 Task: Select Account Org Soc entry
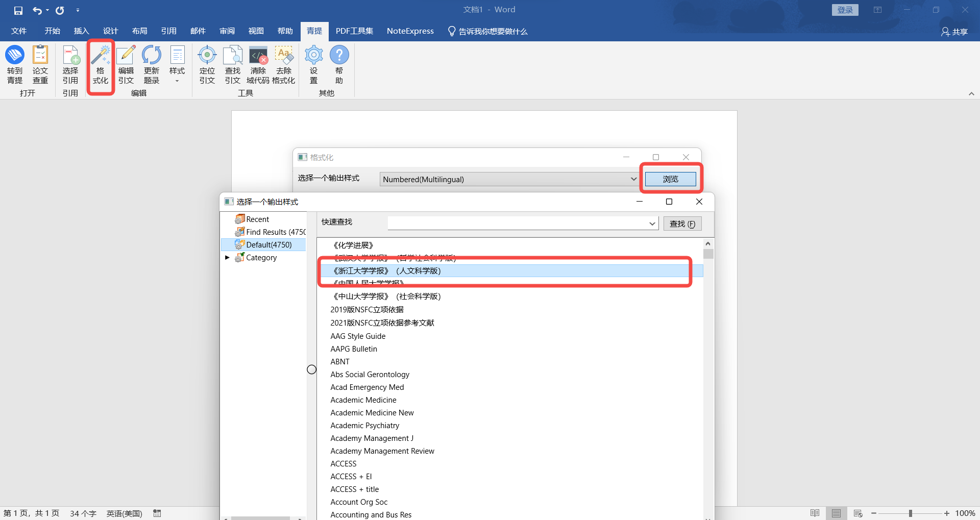point(359,502)
